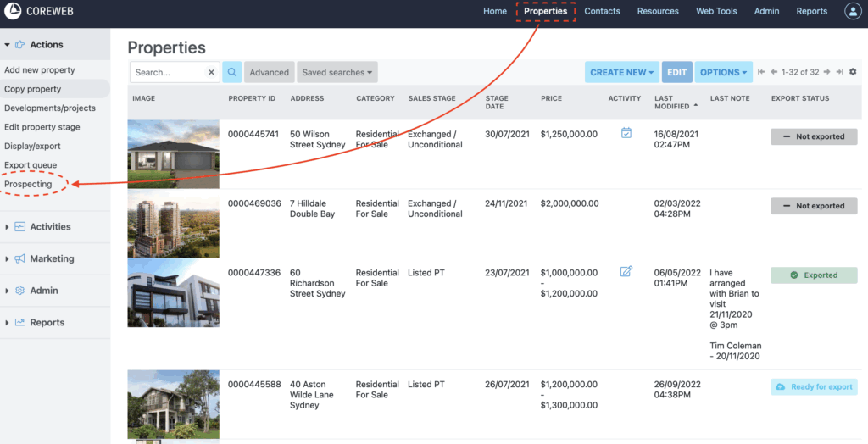Jump to last page arrow
Image resolution: width=868 pixels, height=444 pixels.
pos(839,72)
